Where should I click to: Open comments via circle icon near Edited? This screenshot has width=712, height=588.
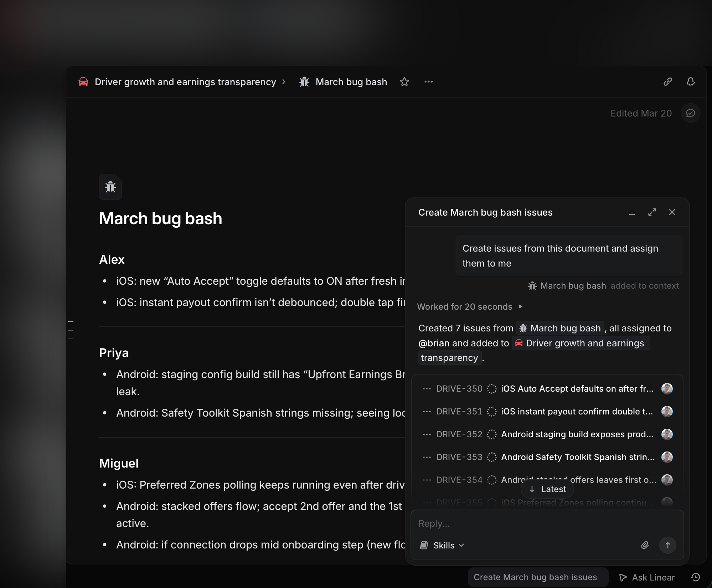[690, 113]
